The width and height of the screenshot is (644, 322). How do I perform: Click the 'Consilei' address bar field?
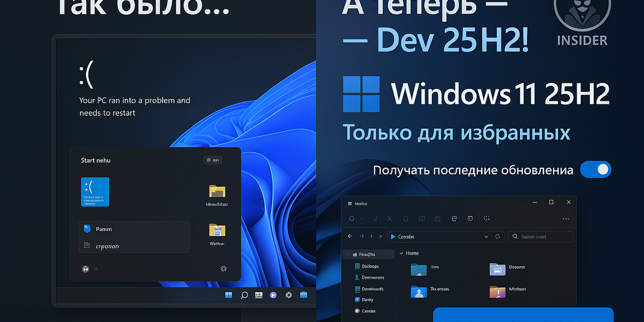tap(445, 237)
